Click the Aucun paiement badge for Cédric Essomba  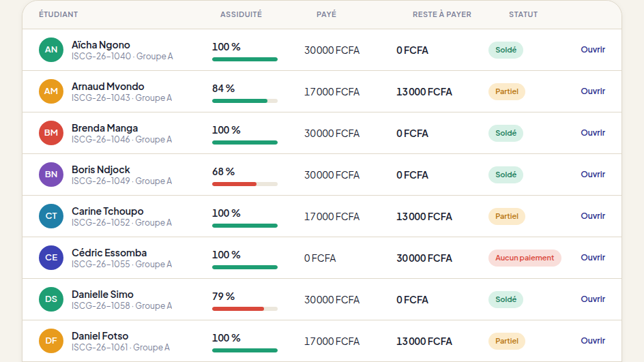(525, 258)
